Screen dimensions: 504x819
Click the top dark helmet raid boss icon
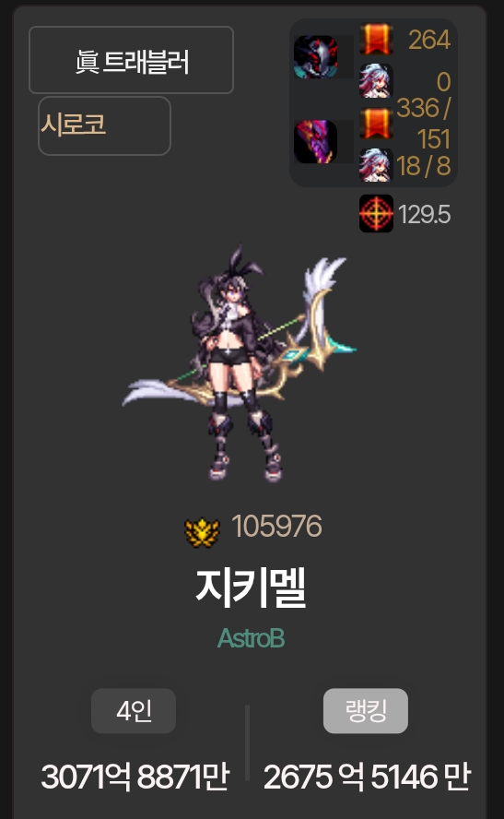[x=316, y=56]
